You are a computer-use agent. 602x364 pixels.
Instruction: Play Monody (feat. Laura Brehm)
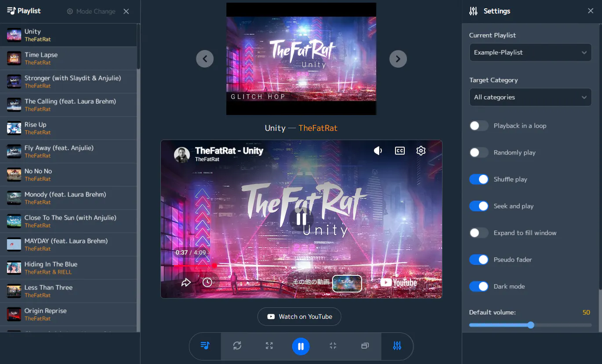click(69, 198)
